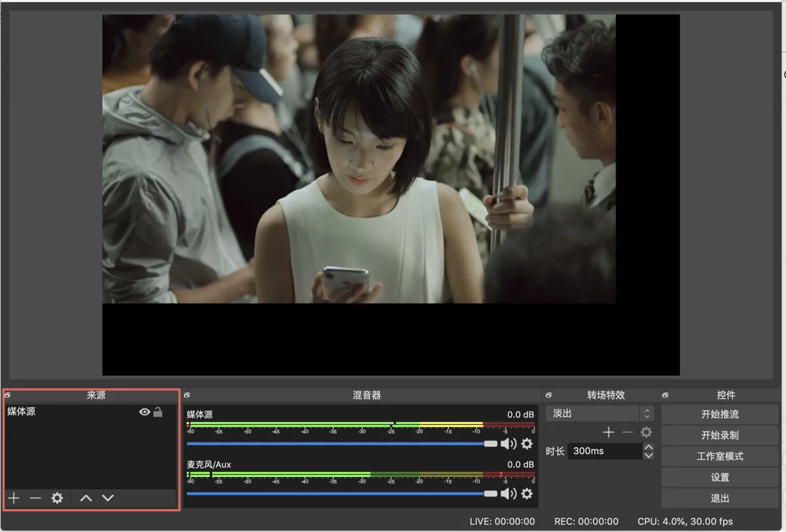Pop out the 转场特效 dock icon
This screenshot has width=786, height=532.
548,395
